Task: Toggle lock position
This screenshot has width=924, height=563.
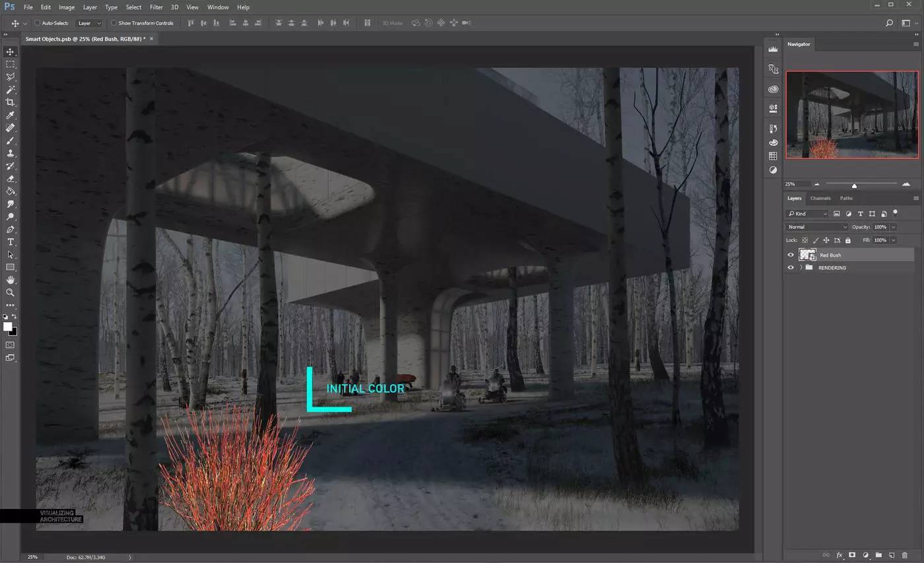Action: [x=826, y=240]
